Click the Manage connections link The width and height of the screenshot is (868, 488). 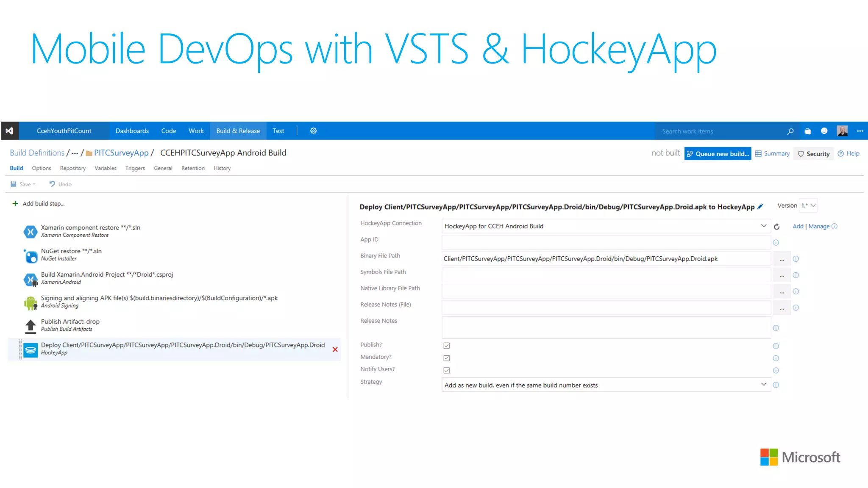819,226
